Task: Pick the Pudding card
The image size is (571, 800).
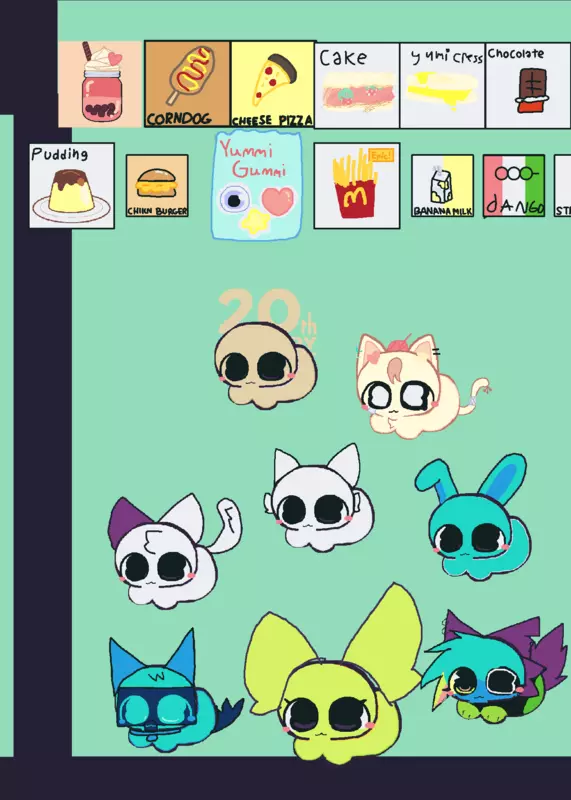Action: [72, 186]
